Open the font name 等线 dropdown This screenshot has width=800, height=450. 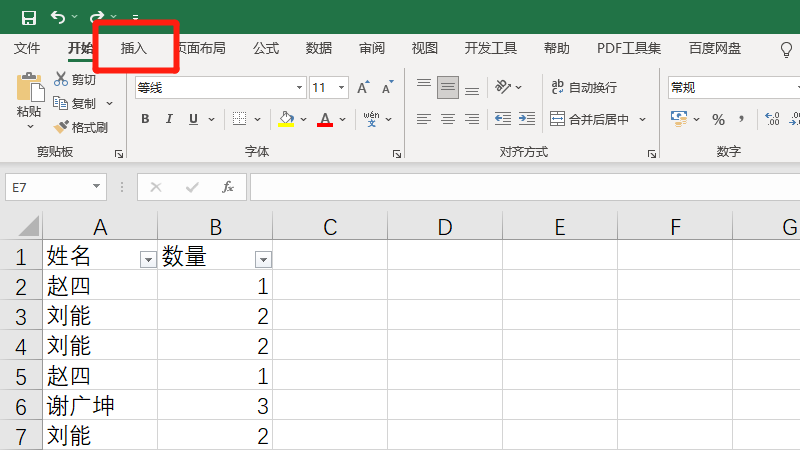point(299,88)
